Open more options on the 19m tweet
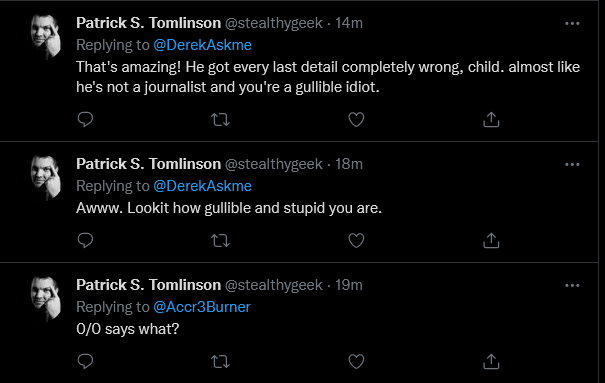605x383 pixels. pos(572,286)
